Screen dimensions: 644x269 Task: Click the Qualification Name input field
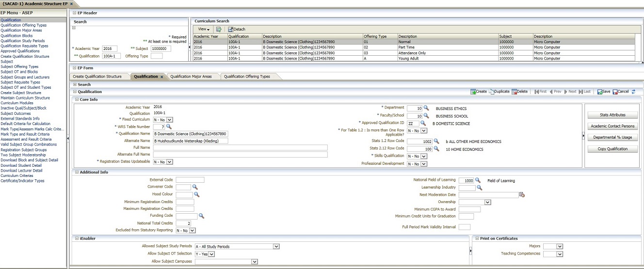(190, 134)
